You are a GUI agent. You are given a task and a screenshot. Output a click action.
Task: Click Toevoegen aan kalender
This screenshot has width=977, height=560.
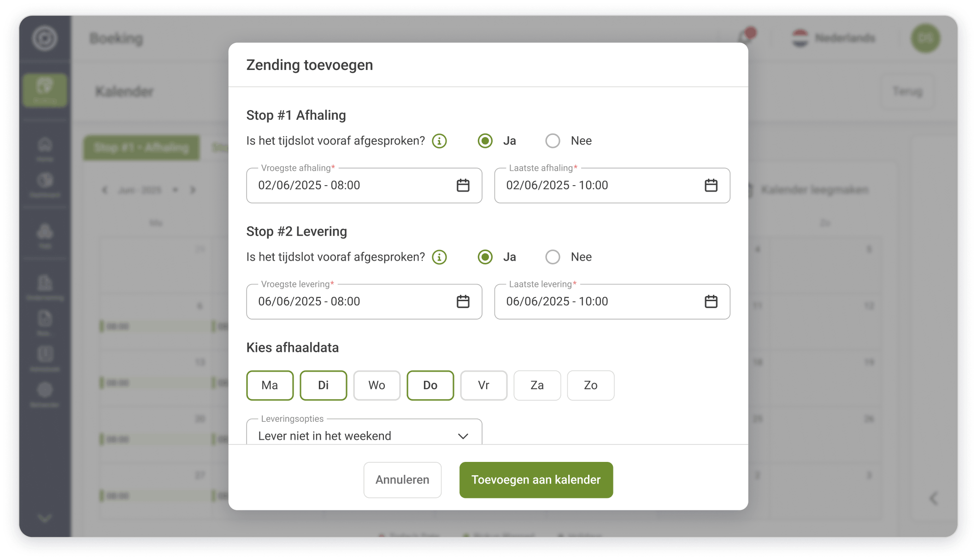point(536,479)
